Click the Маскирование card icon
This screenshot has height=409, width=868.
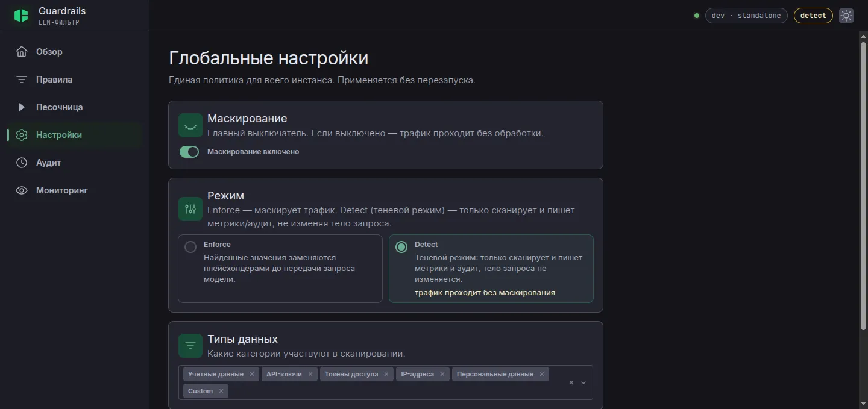tap(190, 125)
